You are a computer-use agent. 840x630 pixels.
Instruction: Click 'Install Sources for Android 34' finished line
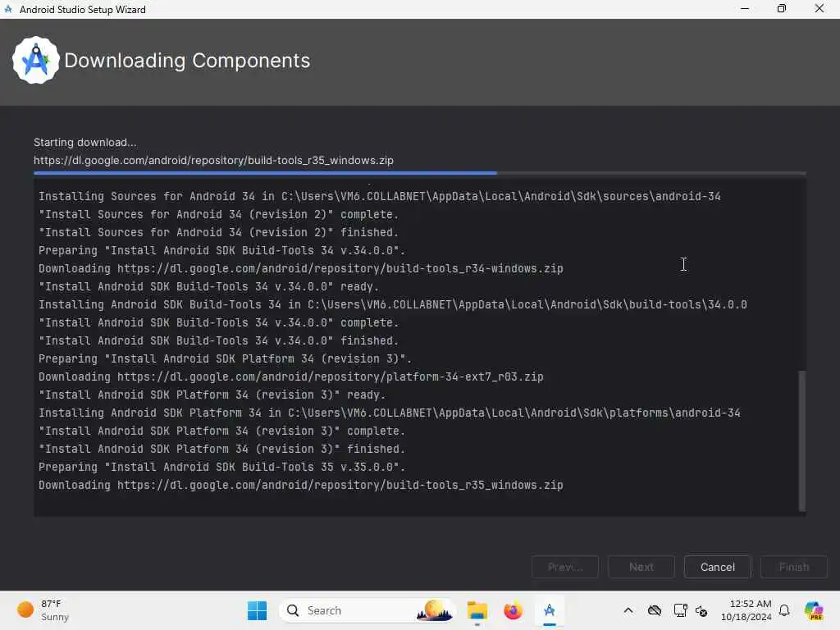[218, 232]
